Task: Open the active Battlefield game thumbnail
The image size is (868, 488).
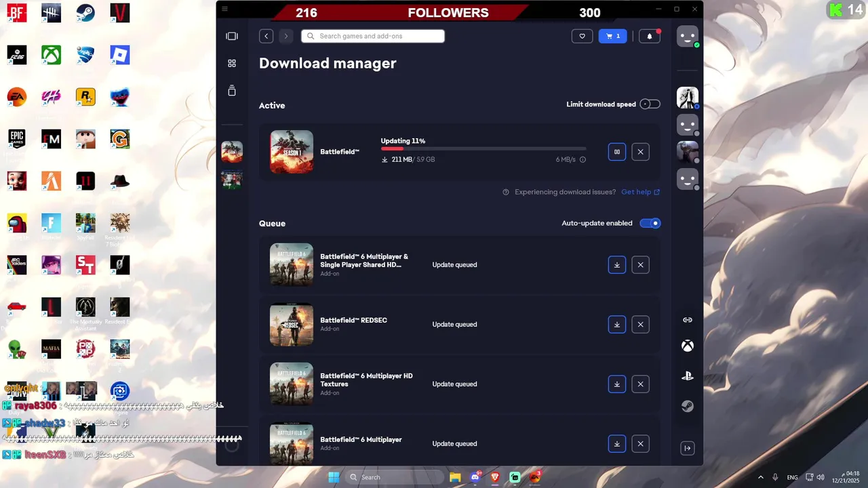Action: click(292, 152)
